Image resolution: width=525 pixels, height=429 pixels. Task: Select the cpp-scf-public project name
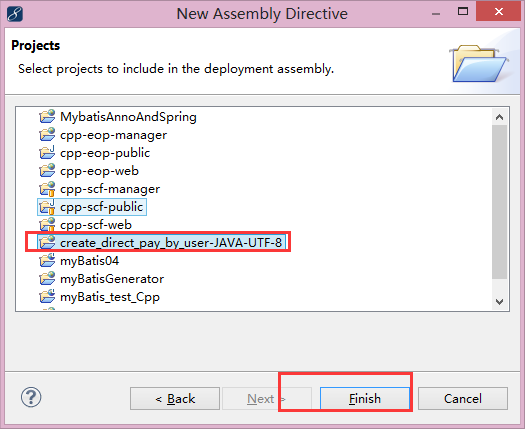[101, 207]
